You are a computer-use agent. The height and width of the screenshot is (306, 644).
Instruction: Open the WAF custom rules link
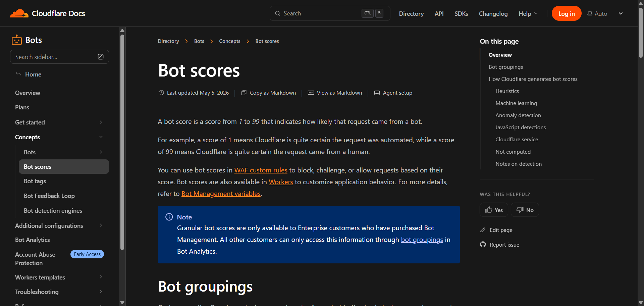[261, 170]
